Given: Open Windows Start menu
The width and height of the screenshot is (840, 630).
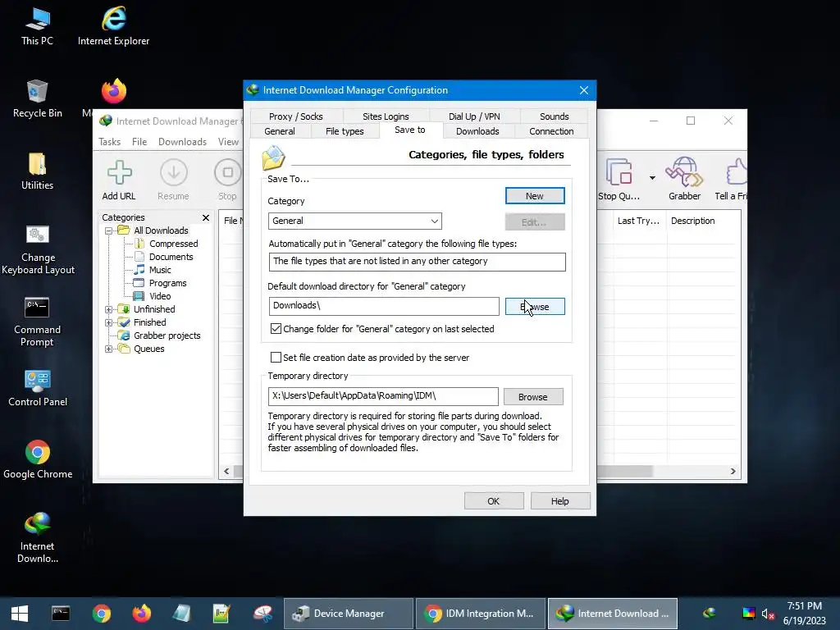Looking at the screenshot, I should [20, 614].
